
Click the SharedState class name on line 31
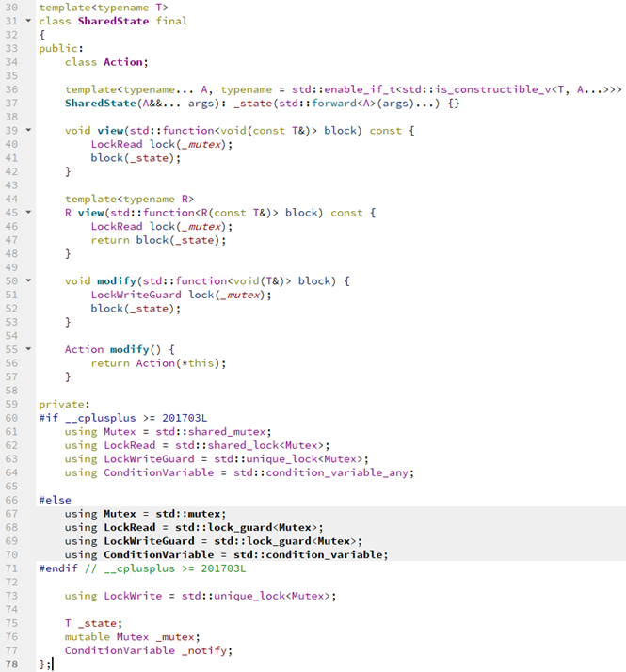(113, 21)
